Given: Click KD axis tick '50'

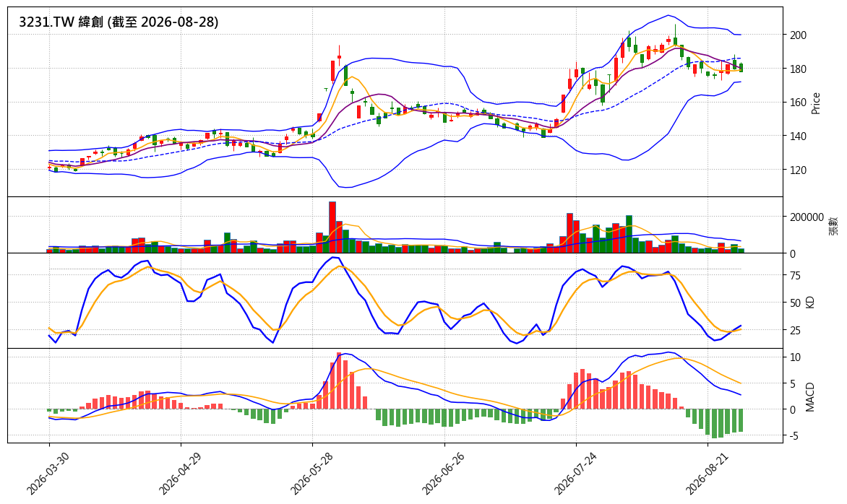Looking at the screenshot, I should point(795,303).
